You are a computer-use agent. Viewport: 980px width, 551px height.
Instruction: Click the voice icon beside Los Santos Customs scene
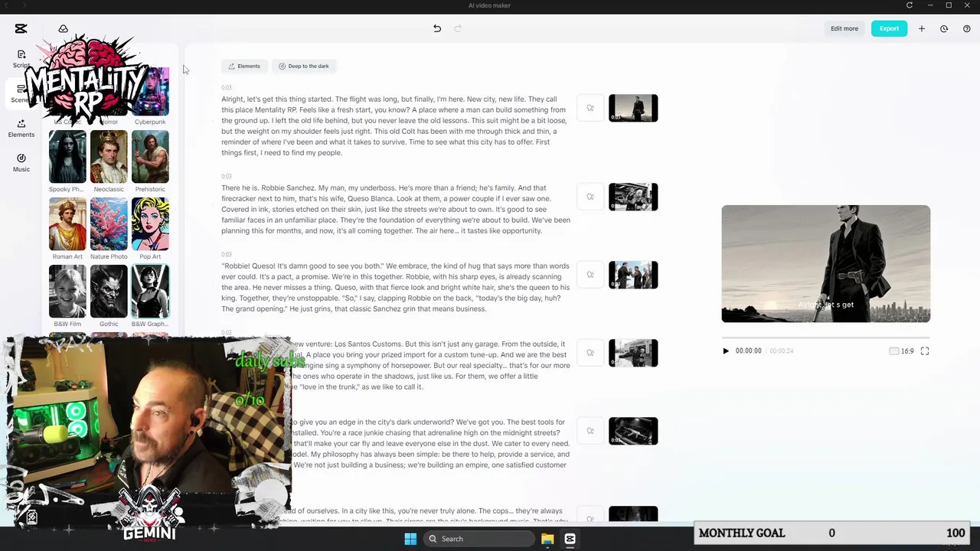click(x=590, y=353)
